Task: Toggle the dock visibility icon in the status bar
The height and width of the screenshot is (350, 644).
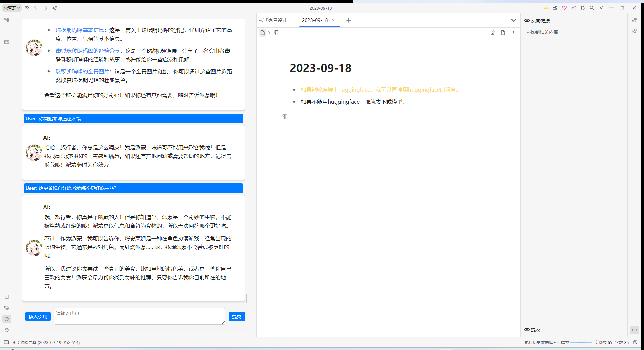Action: [x=6, y=342]
